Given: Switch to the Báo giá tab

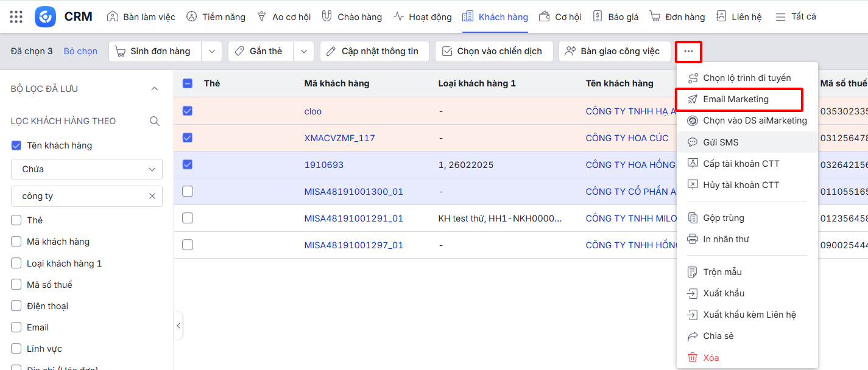Looking at the screenshot, I should coord(615,17).
